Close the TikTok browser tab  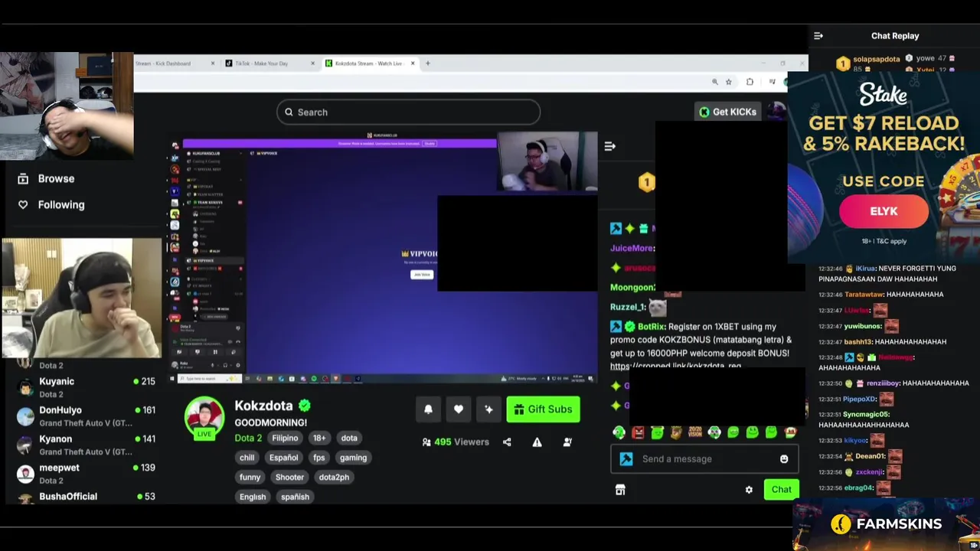click(312, 64)
